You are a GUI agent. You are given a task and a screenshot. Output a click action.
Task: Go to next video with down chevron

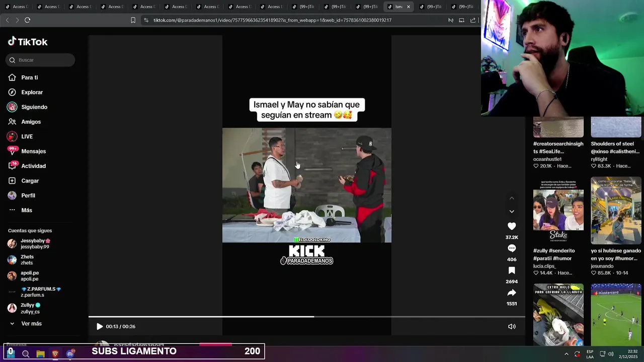pyautogui.click(x=512, y=212)
